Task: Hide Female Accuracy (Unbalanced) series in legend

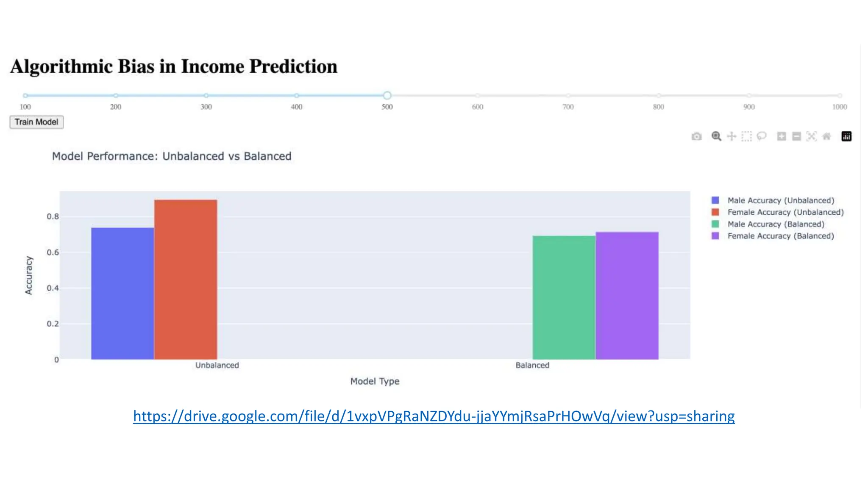Action: coord(785,212)
